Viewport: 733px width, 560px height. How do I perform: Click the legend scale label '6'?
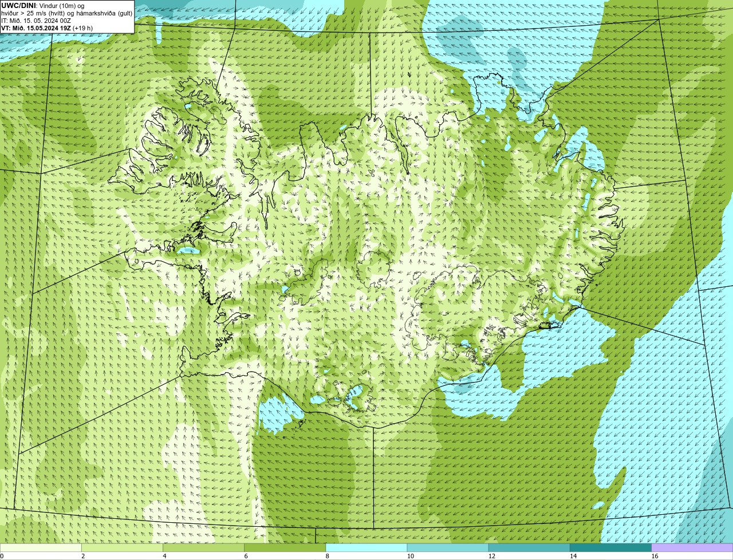246,556
